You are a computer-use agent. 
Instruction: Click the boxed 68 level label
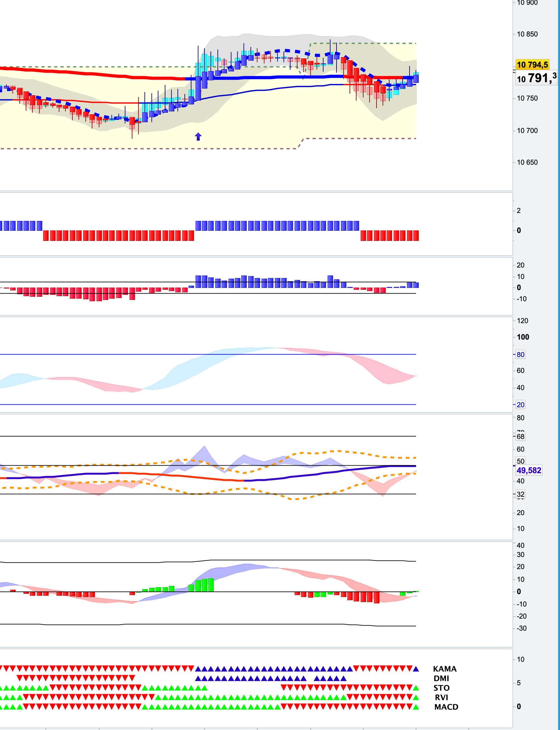(520, 436)
